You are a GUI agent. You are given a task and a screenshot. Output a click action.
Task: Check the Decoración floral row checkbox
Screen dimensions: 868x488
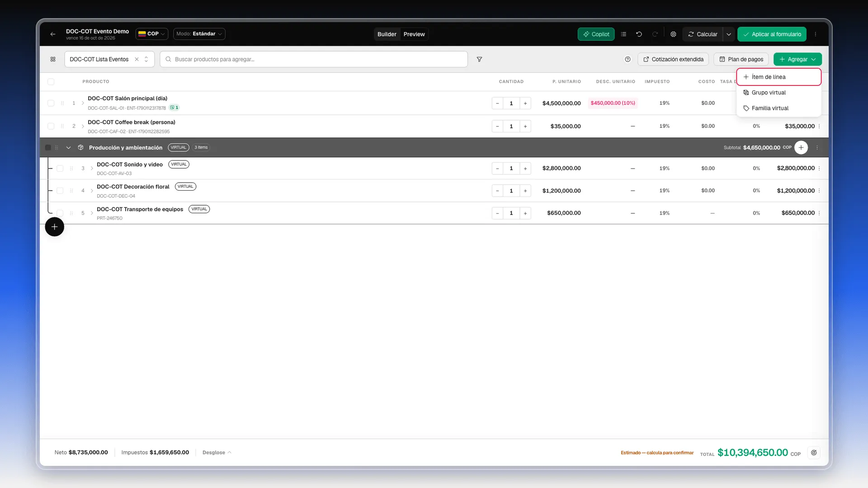60,191
